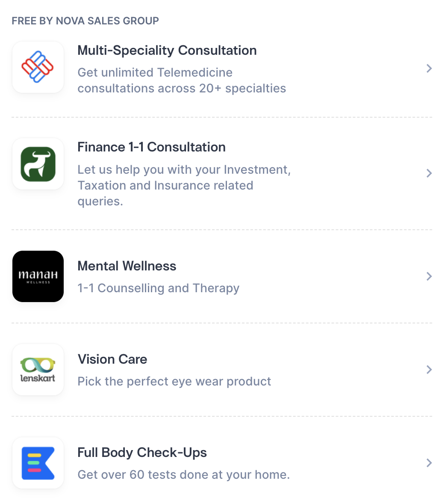Screen dimensions: 442x504
Task: Choose the Mental Wellness heading
Action: point(127,266)
